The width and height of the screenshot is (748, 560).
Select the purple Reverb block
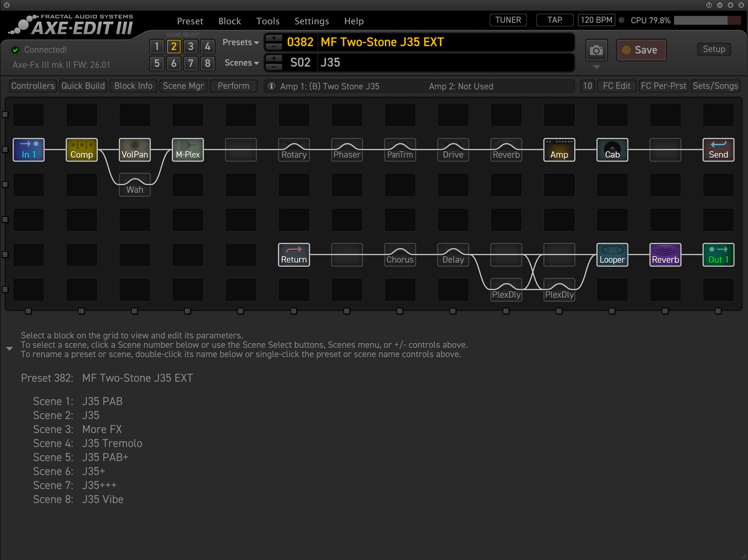coord(665,255)
